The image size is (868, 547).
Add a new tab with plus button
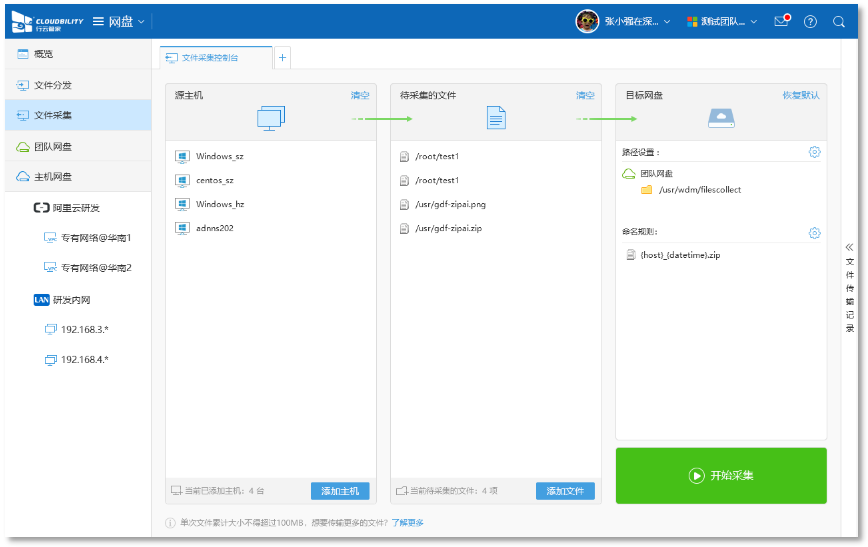[283, 58]
